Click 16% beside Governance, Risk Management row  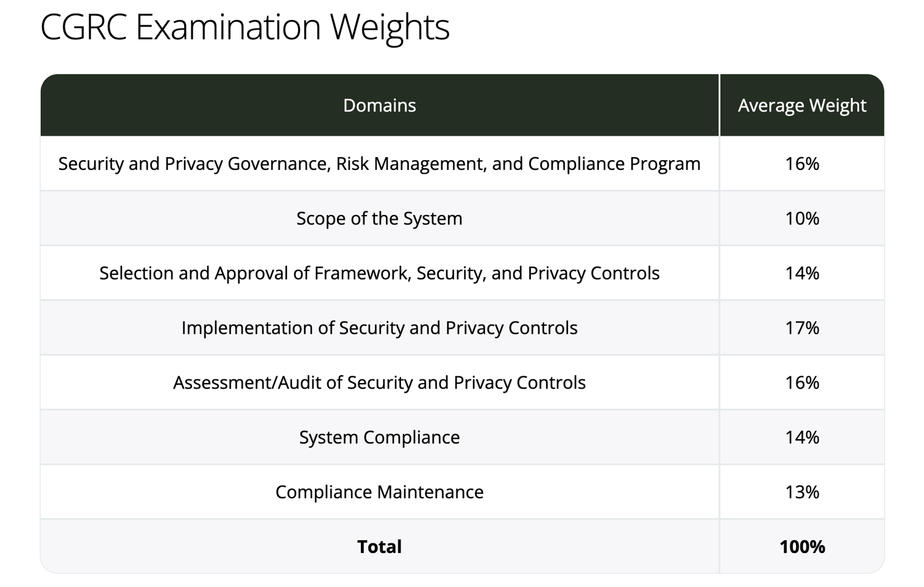coord(801,164)
